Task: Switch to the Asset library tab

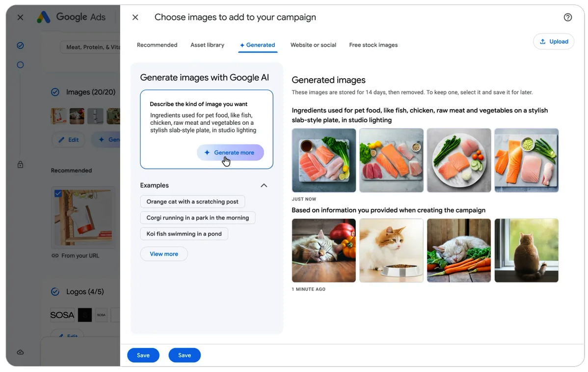Action: [x=207, y=45]
